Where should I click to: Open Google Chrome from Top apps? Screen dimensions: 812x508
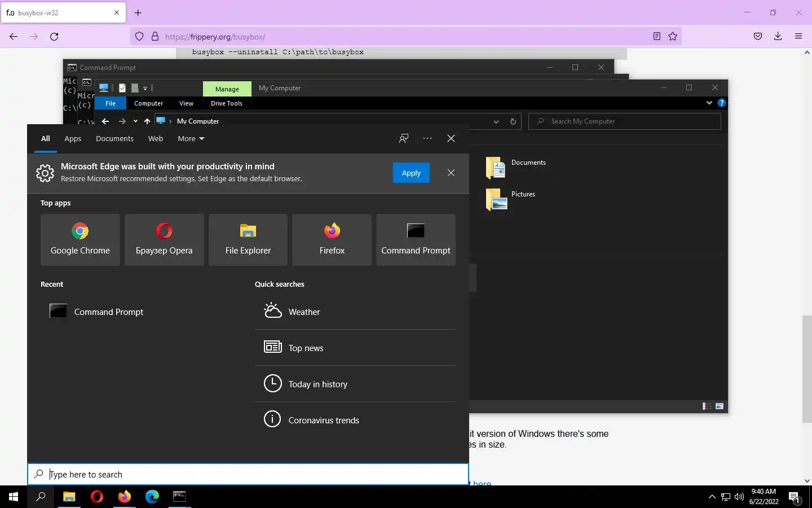click(x=80, y=239)
